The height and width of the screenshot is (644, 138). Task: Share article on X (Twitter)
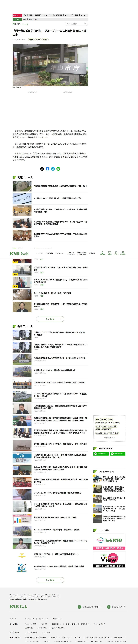coord(42,169)
